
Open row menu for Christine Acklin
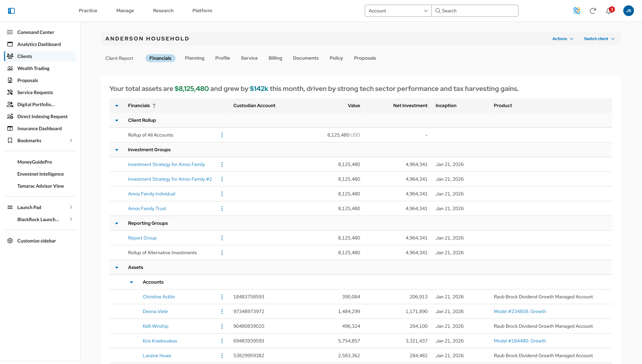pos(222,297)
